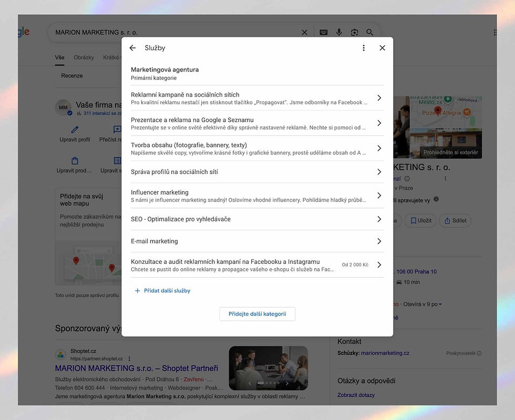Open Přečíst recenze via the starred review icon

coord(116,129)
